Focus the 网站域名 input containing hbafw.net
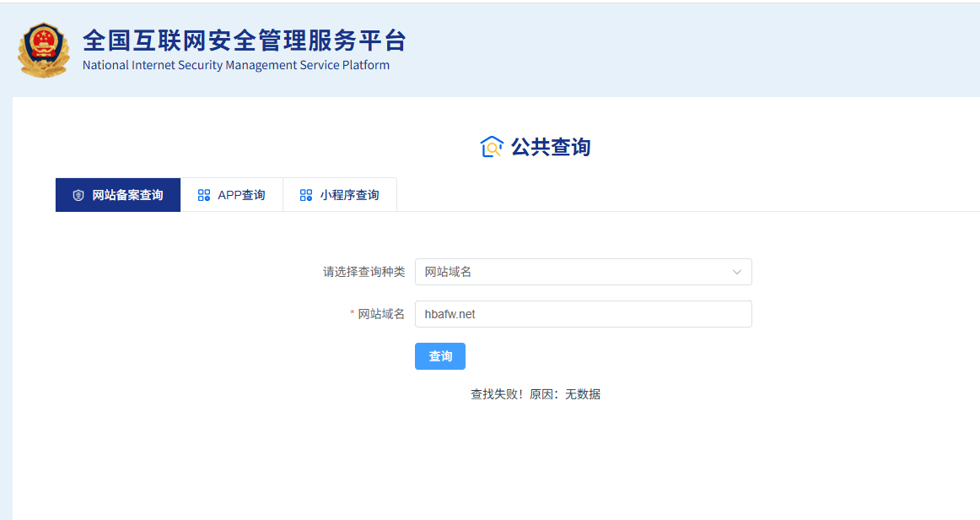980x520 pixels. click(x=582, y=314)
